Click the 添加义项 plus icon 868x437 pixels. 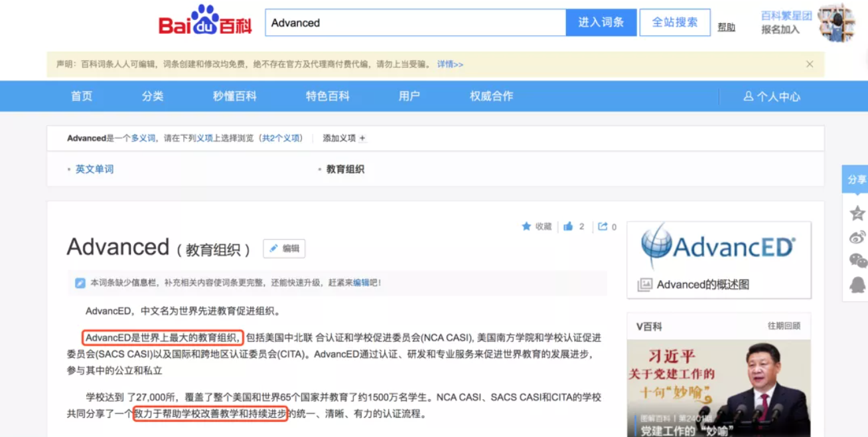(362, 139)
